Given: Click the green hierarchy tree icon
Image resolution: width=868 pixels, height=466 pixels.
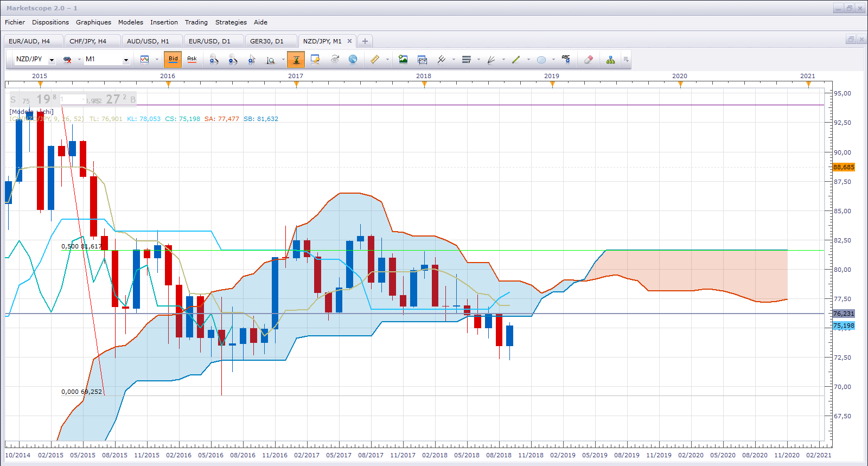Looking at the screenshot, I should 611,60.
